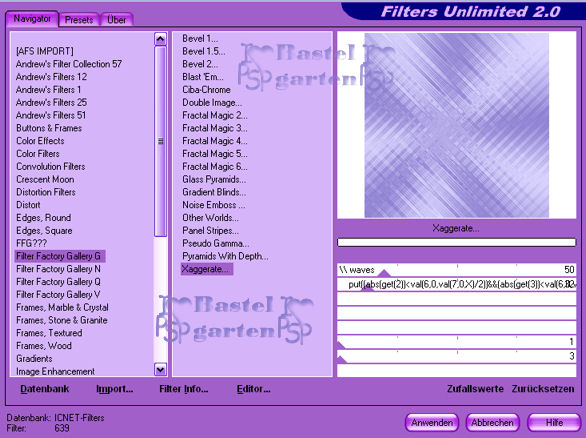Choose the Gradient Blinds... filter

214,192
